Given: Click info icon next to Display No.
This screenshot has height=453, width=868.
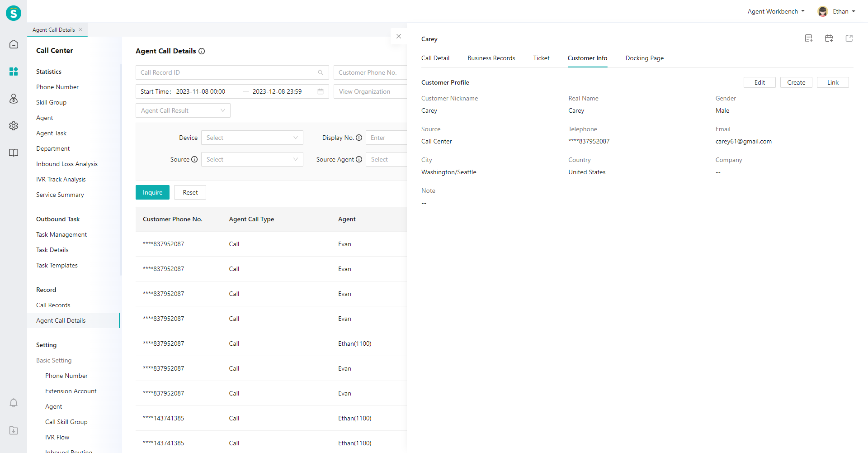Looking at the screenshot, I should click(359, 138).
